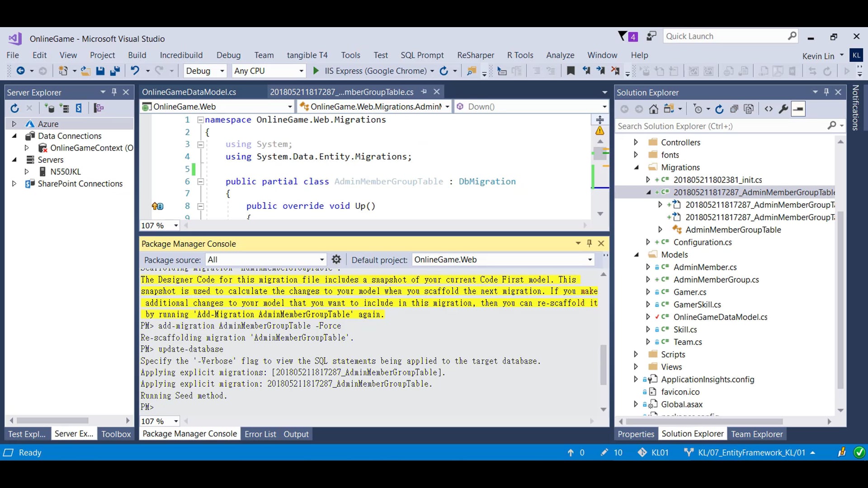
Task: Click the Solution Explorer Home icon
Action: pyautogui.click(x=653, y=109)
